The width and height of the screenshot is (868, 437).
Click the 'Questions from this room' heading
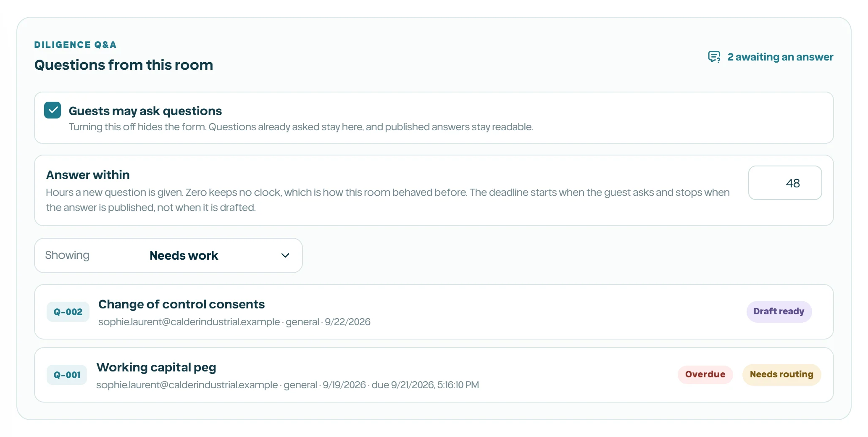(124, 65)
